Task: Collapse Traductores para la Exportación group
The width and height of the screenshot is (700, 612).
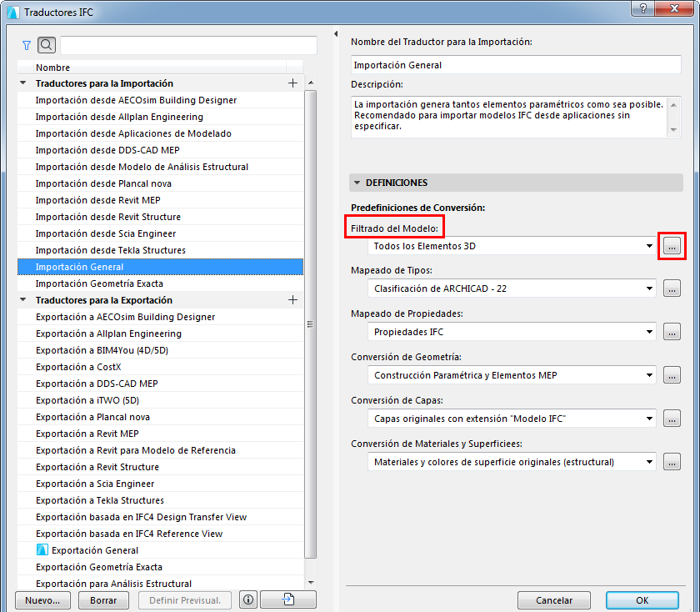Action: click(23, 299)
